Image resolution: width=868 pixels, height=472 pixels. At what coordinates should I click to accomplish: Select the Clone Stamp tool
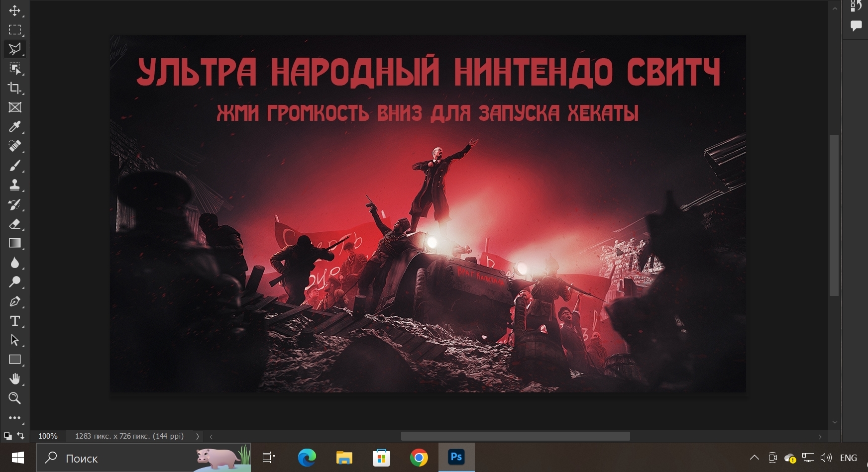(14, 185)
